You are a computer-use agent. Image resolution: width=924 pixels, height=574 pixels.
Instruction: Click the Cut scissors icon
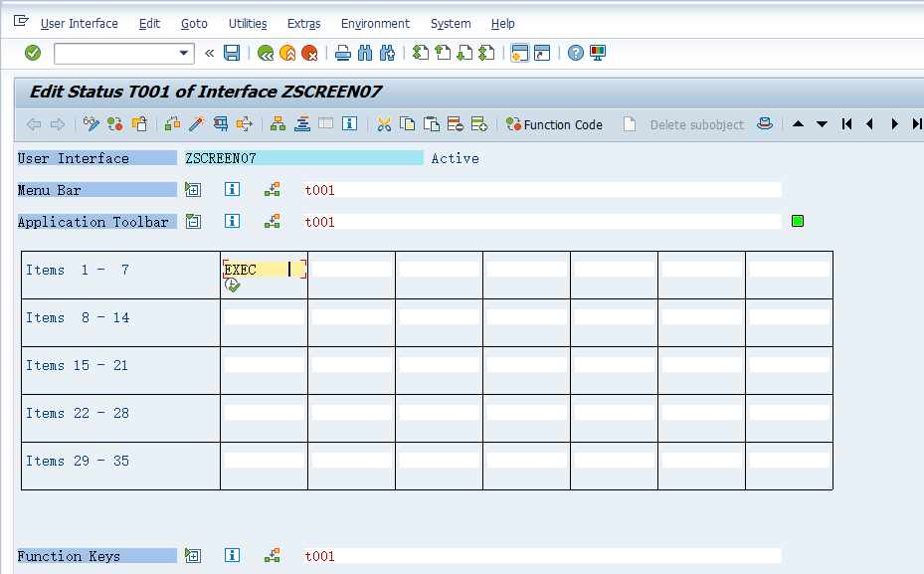(x=382, y=124)
